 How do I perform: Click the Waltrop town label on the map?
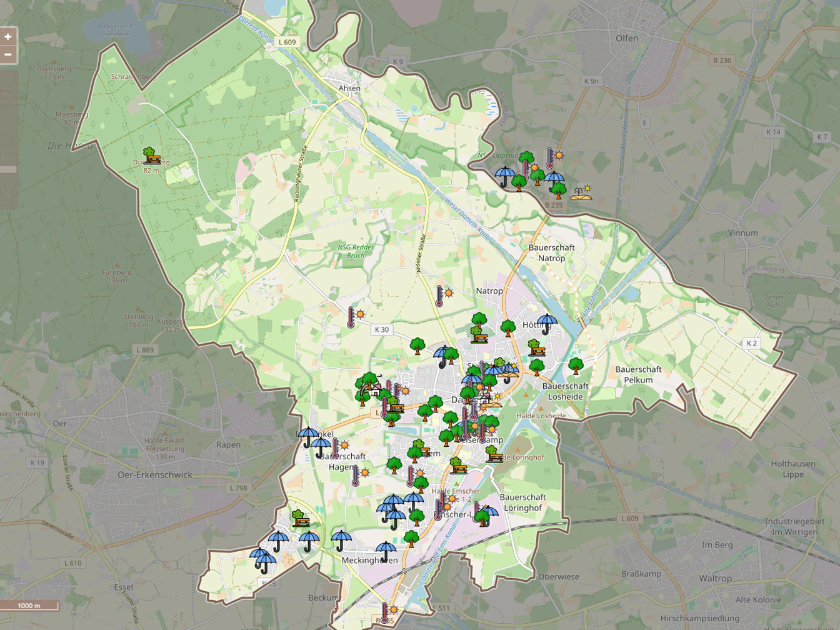tap(715, 578)
